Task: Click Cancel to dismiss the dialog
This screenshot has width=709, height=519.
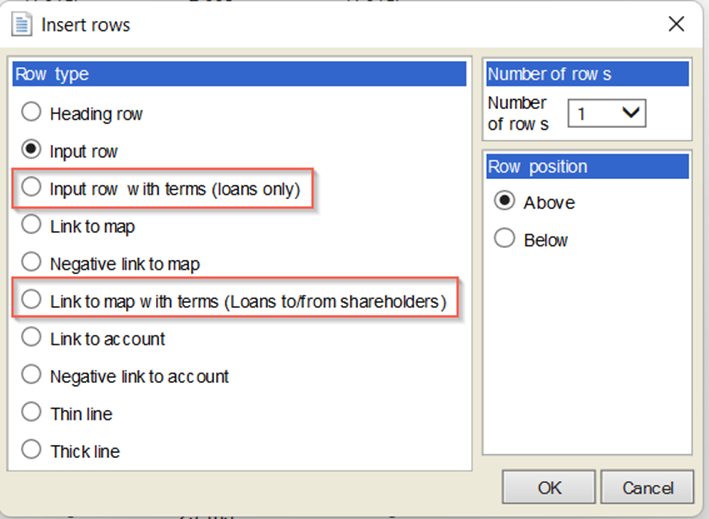Action: point(647,489)
